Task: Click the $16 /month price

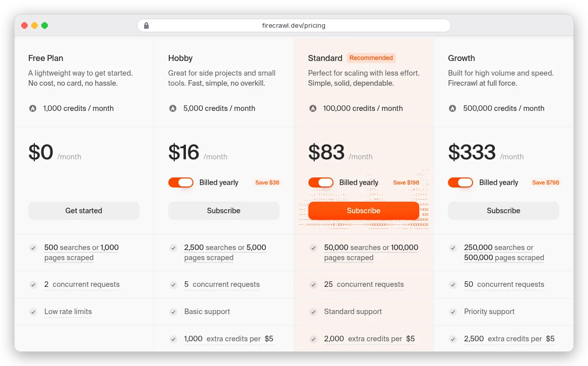Action: pyautogui.click(x=198, y=152)
